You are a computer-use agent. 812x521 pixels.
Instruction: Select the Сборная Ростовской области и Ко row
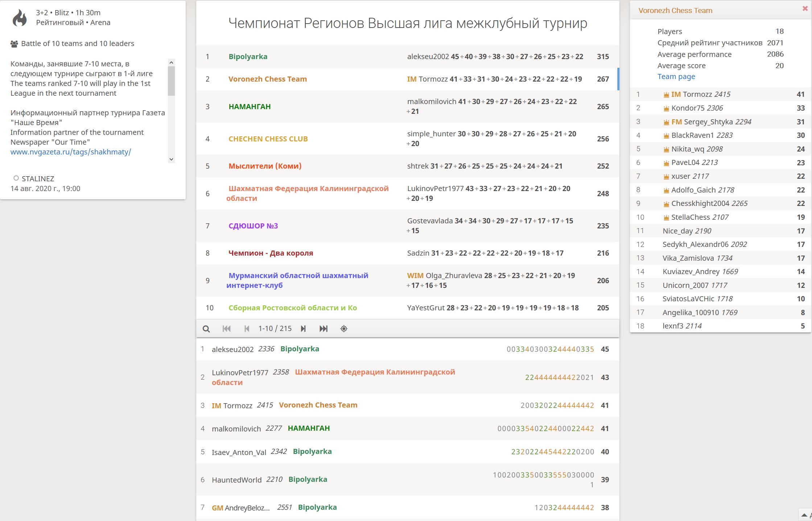pos(408,308)
